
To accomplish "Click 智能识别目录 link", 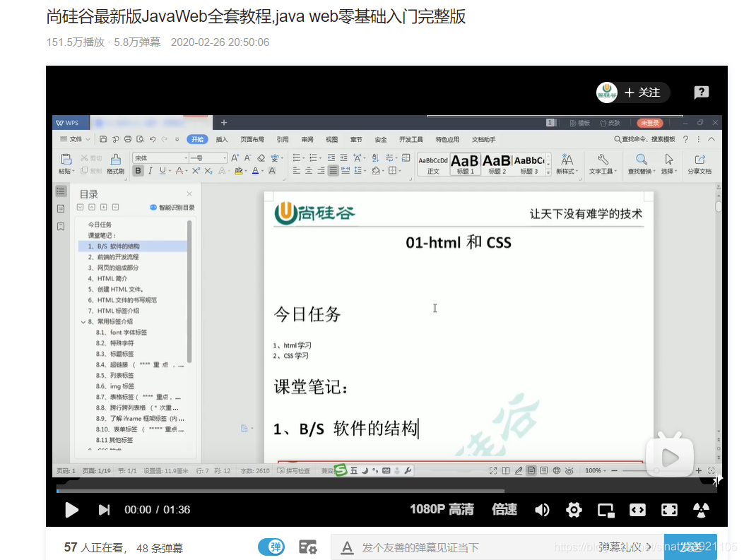I will pos(172,207).
